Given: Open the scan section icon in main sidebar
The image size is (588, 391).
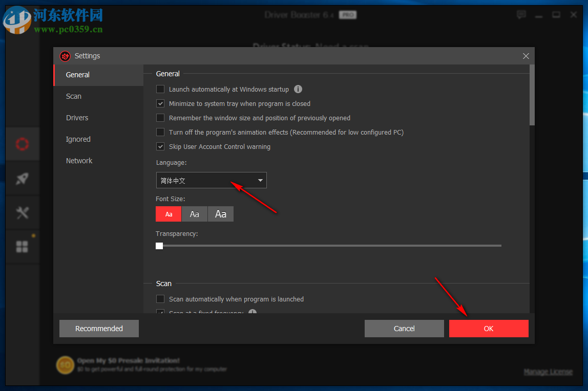Looking at the screenshot, I should click(22, 144).
